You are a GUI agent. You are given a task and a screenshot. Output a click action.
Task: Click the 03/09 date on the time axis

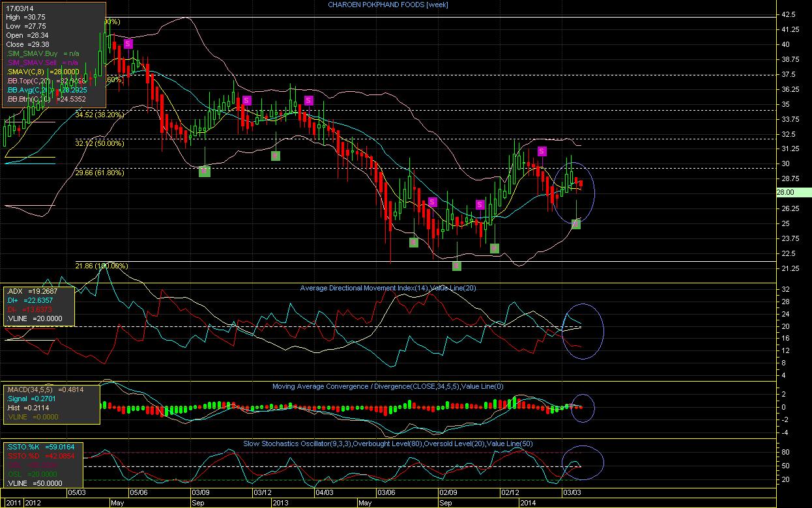coord(199,493)
